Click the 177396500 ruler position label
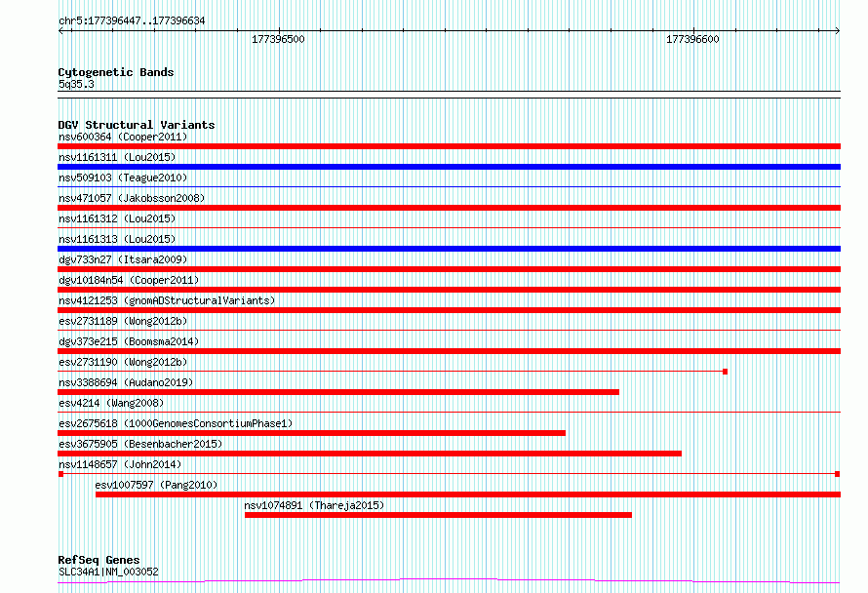868x593 pixels. pyautogui.click(x=278, y=39)
